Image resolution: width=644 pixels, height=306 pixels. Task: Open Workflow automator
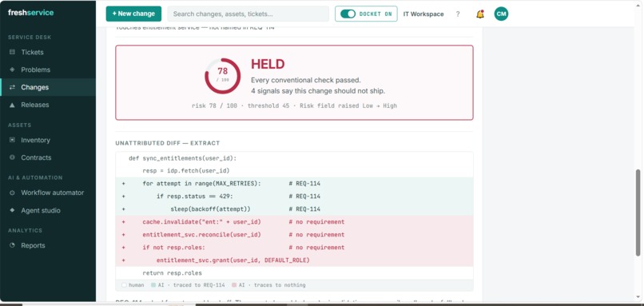pos(48,193)
